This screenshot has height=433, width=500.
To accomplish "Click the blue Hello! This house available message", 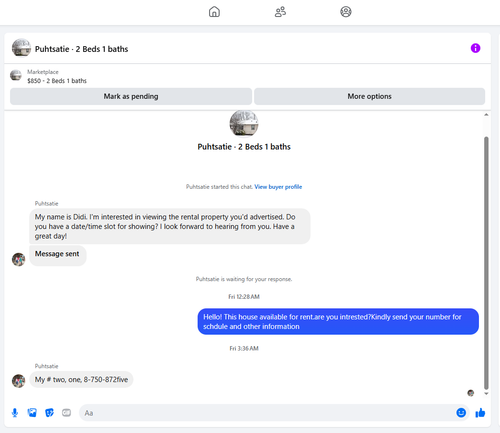I will point(338,322).
